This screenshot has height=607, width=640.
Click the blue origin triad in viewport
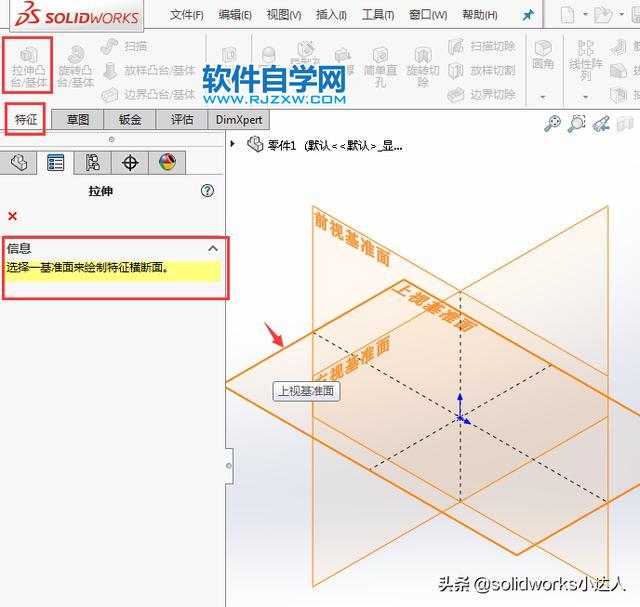click(461, 410)
